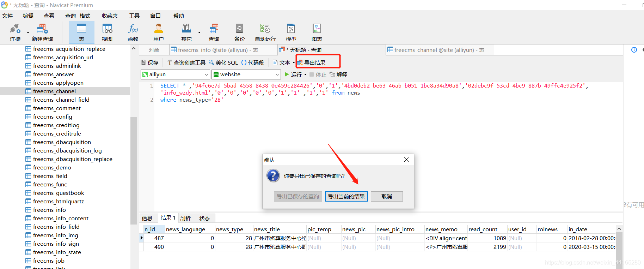Expand the 连接 dropdown arrow
The height and width of the screenshot is (269, 644).
(28, 33)
